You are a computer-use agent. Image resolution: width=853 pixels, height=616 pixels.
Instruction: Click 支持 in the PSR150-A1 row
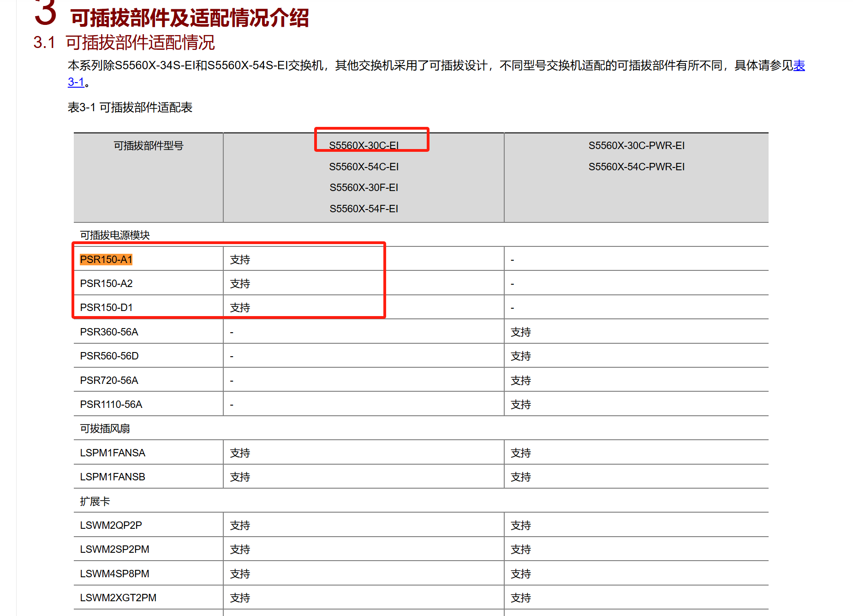pyautogui.click(x=240, y=260)
